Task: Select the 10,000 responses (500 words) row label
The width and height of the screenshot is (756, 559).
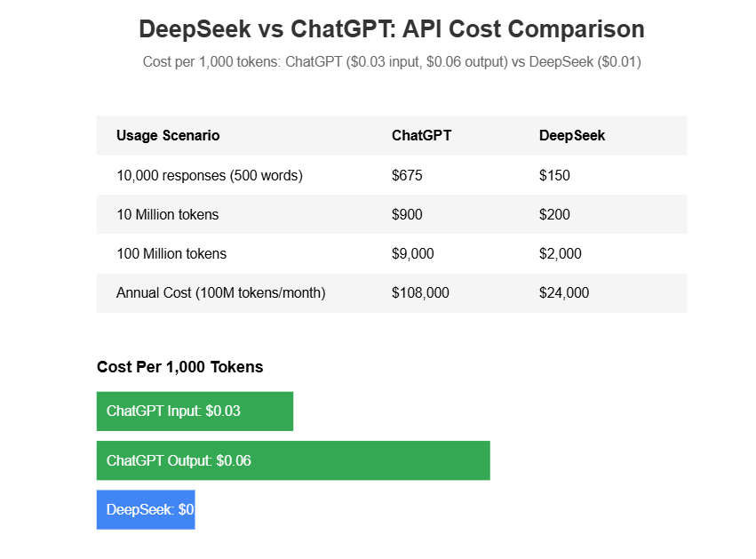Action: [210, 175]
